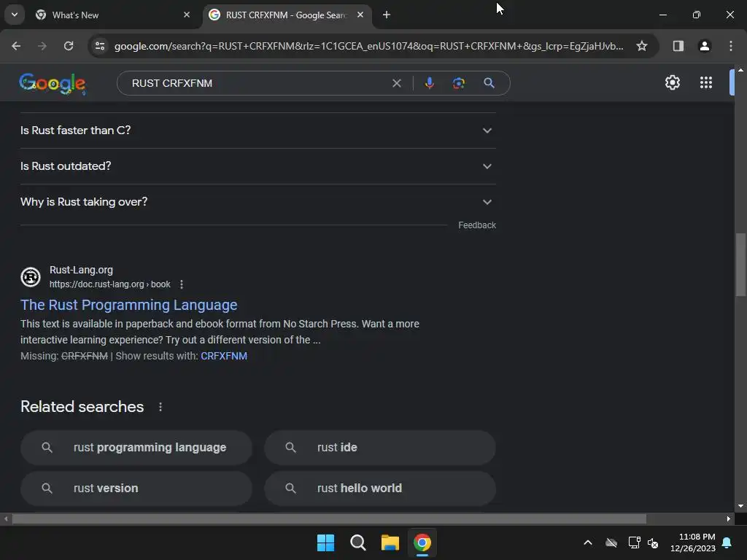Screen dimensions: 747x560
Task: Switch to the What's New tab
Action: point(113,15)
